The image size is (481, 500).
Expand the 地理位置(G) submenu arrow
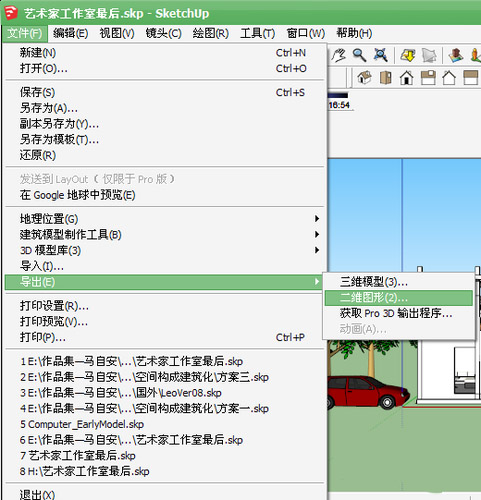click(317, 219)
